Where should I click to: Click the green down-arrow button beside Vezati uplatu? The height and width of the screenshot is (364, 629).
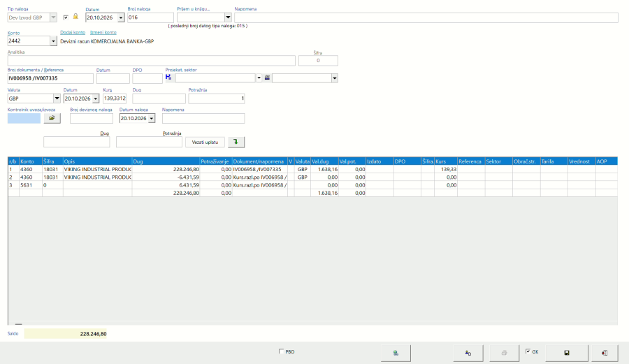coord(236,142)
